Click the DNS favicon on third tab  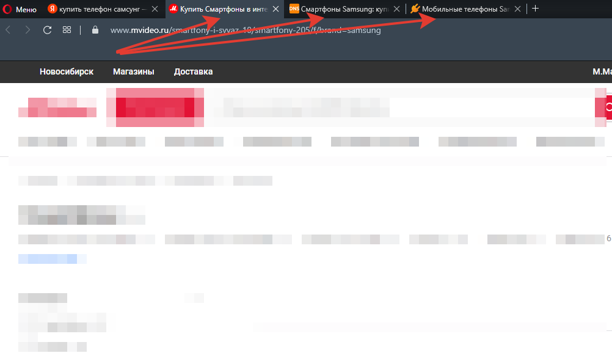pos(294,9)
